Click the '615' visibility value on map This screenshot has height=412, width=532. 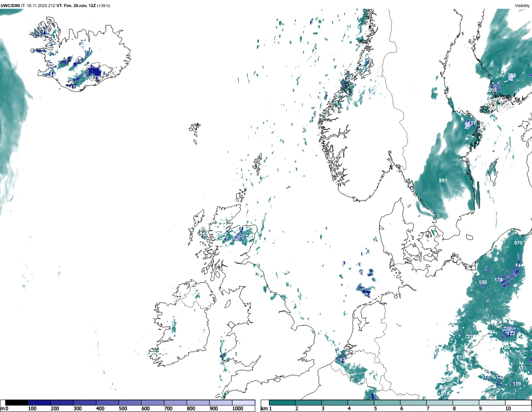[461, 358]
